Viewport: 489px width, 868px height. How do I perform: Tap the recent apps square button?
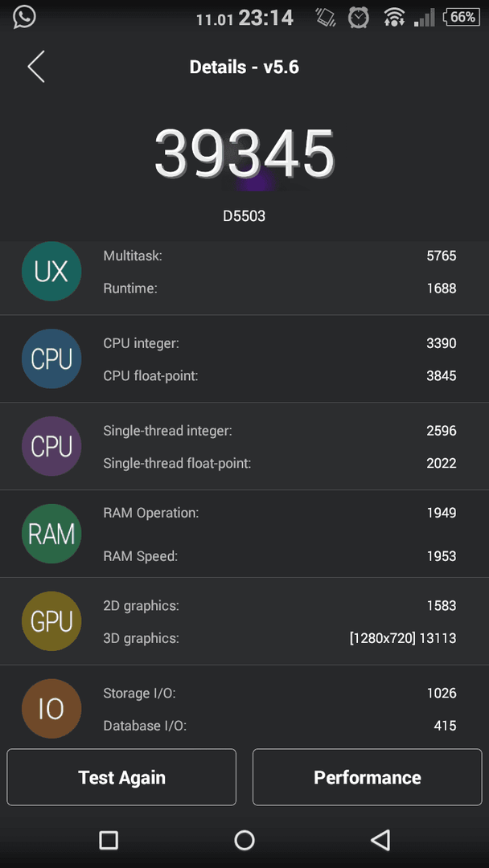click(109, 840)
